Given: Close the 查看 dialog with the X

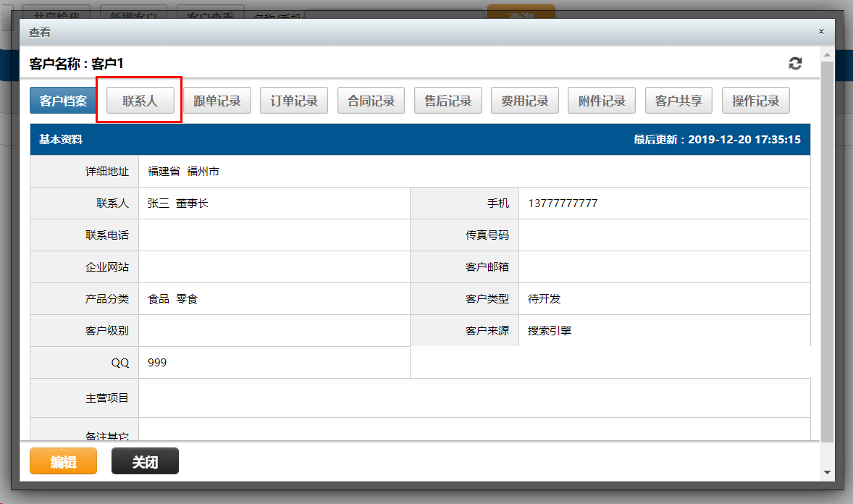Looking at the screenshot, I should pyautogui.click(x=821, y=32).
